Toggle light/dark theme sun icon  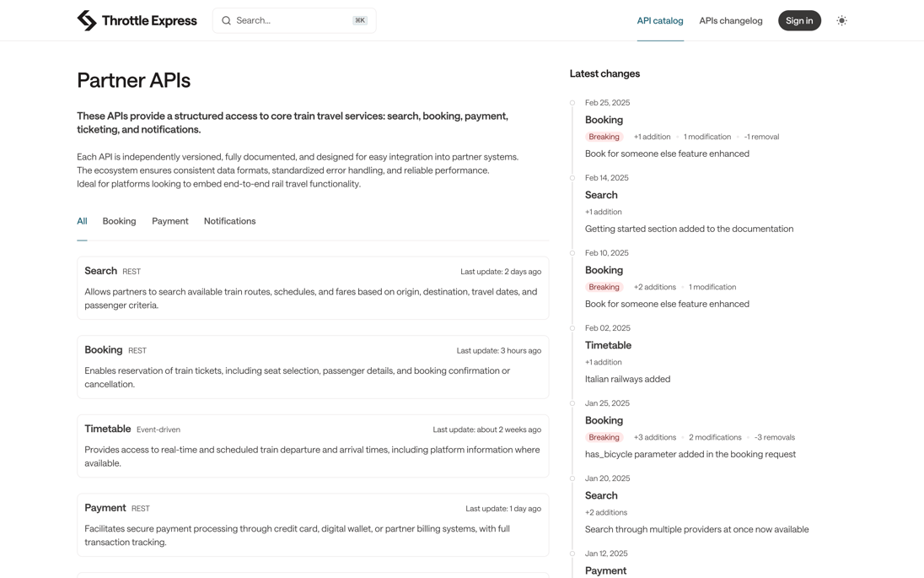[841, 20]
